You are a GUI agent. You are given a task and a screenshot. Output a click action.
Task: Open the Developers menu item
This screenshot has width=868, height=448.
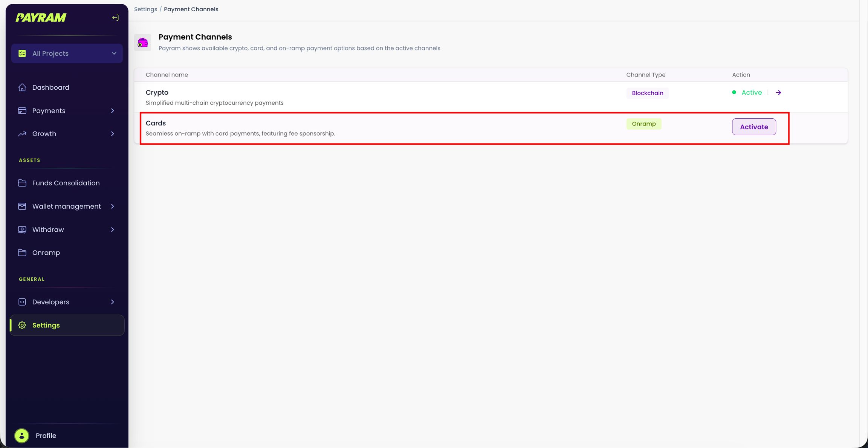click(x=51, y=302)
